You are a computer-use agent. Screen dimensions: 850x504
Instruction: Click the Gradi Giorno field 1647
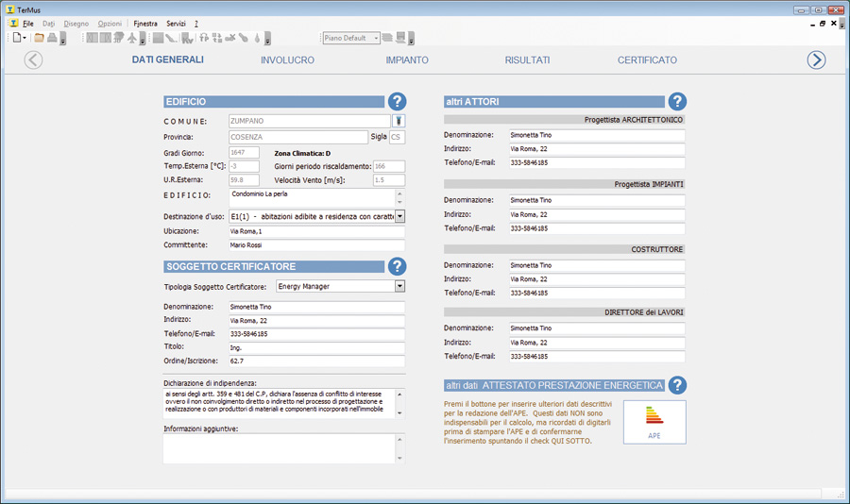click(x=244, y=153)
